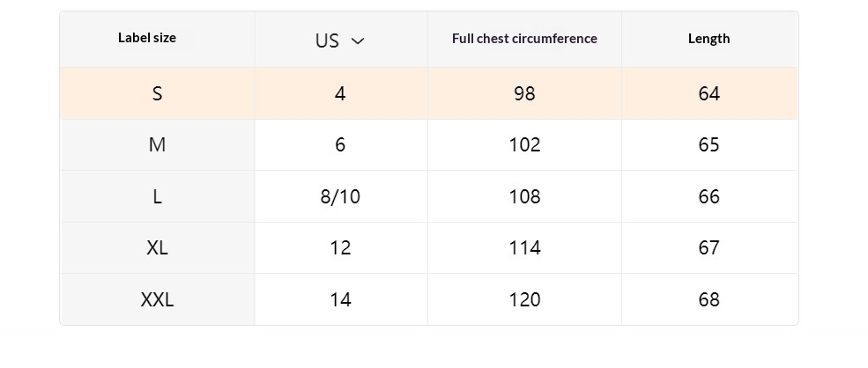Click US size 6 cell
Viewport: 868px width, 368px height.
click(340, 145)
